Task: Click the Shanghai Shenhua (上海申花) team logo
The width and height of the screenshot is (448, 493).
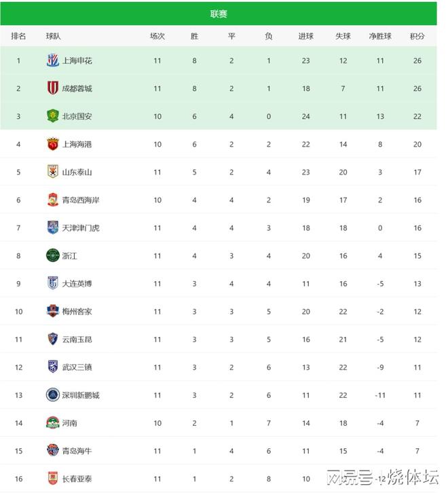Action: coord(52,60)
